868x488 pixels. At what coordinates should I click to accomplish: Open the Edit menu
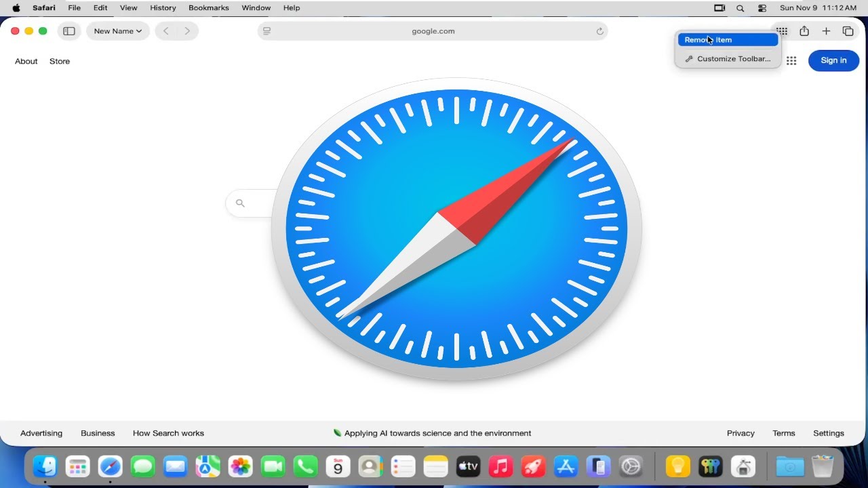tap(100, 8)
